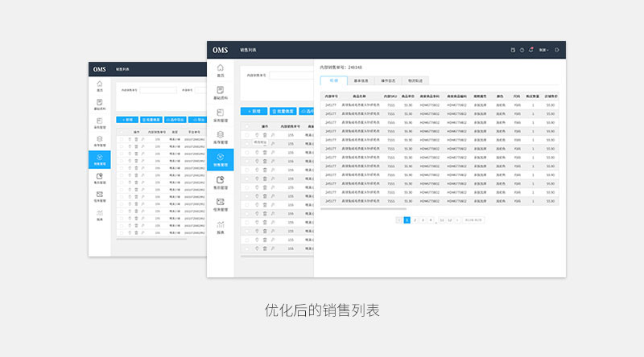
Task: Open 报表 chart icon in front window sidebar
Action: tap(221, 228)
